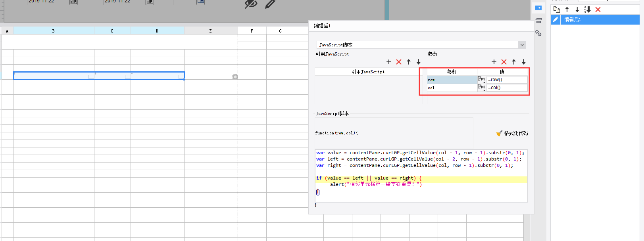Delete the 编辑后1 event with red X
Image resolution: width=644 pixels, height=241 pixels.
point(598,10)
